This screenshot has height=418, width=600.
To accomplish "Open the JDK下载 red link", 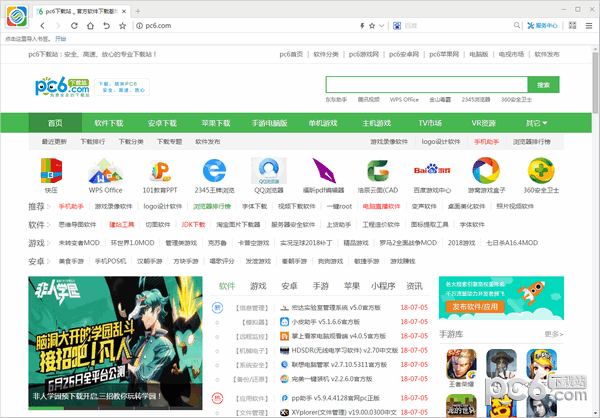I will pos(193,224).
